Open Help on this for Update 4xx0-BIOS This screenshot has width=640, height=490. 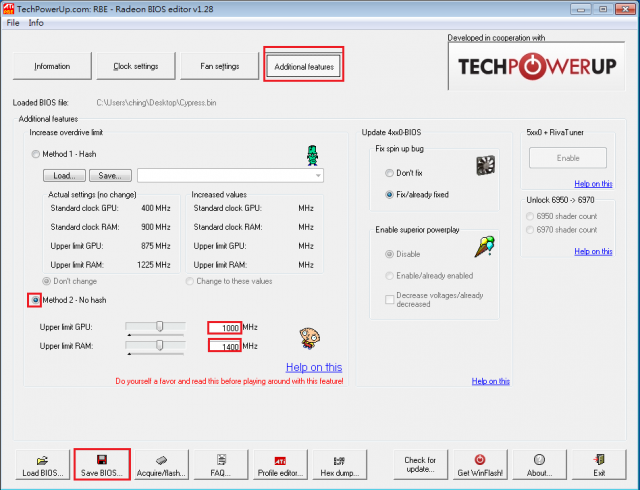(x=491, y=381)
